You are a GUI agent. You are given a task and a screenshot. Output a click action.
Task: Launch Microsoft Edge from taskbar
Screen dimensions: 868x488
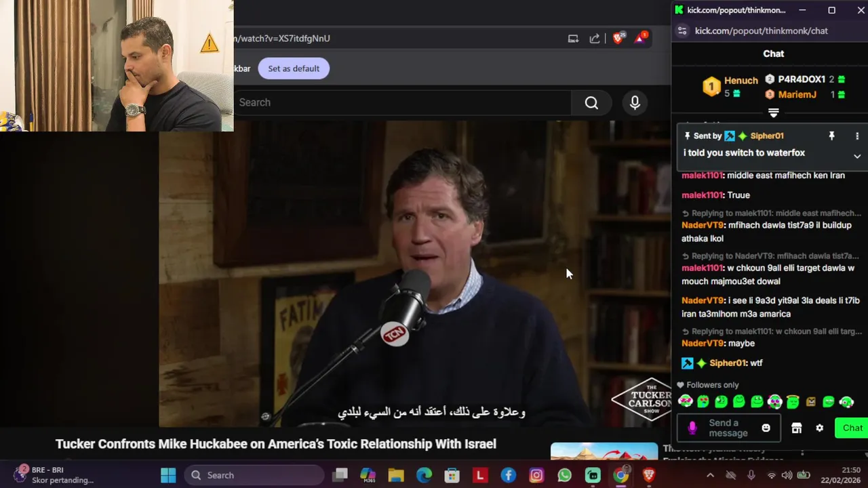coord(424,475)
